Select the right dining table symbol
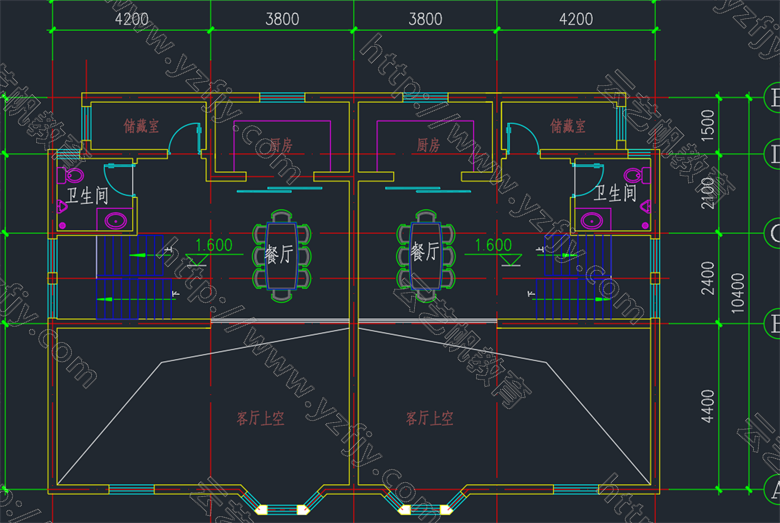This screenshot has width=780, height=523. coord(425,253)
